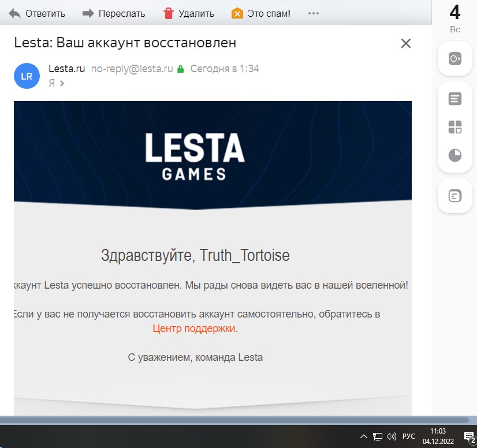The height and width of the screenshot is (448, 477).
Task: Click the orange spam envelope icon
Action: coord(237,13)
